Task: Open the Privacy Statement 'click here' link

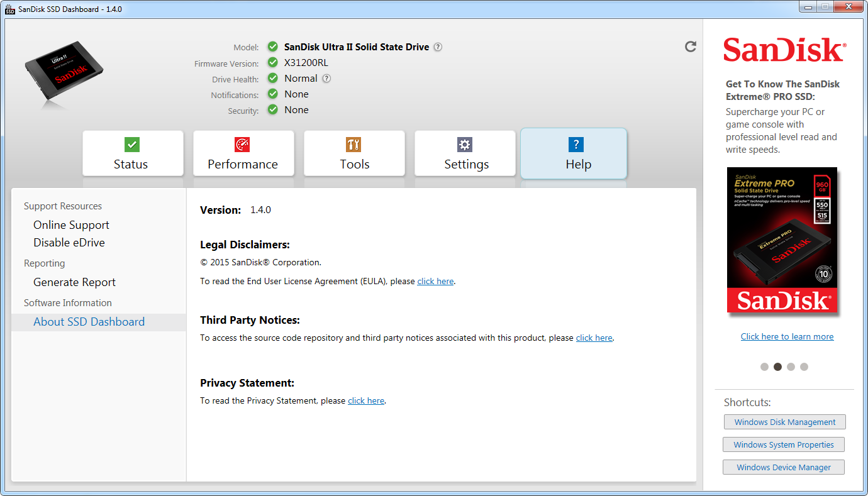Action: tap(366, 401)
